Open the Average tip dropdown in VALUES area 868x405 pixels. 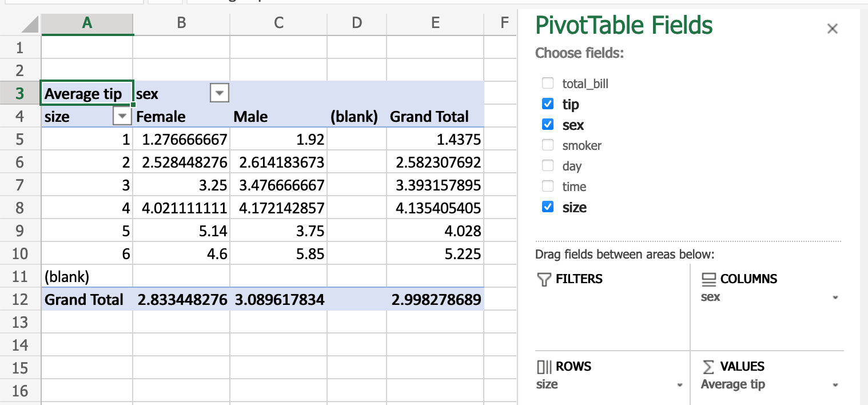click(836, 384)
